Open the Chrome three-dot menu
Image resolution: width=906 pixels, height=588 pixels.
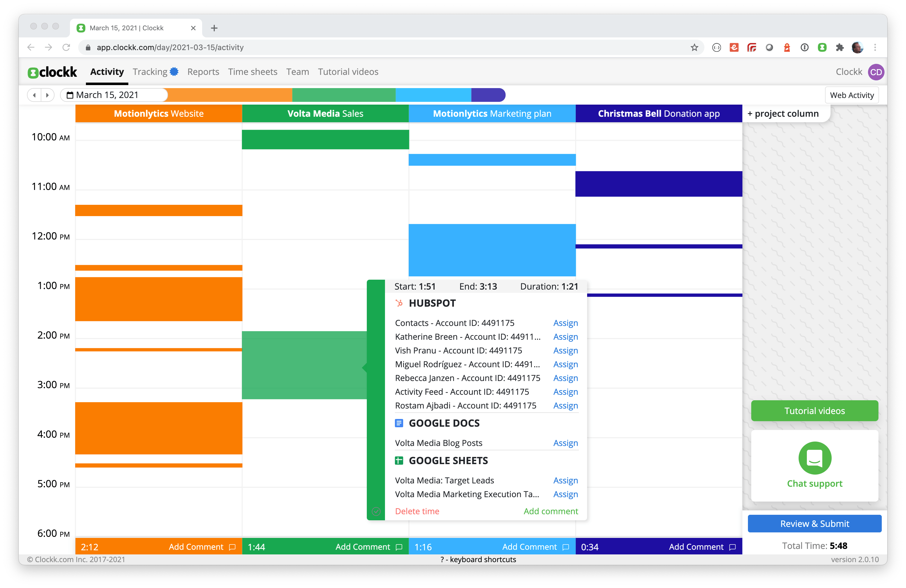[875, 47]
